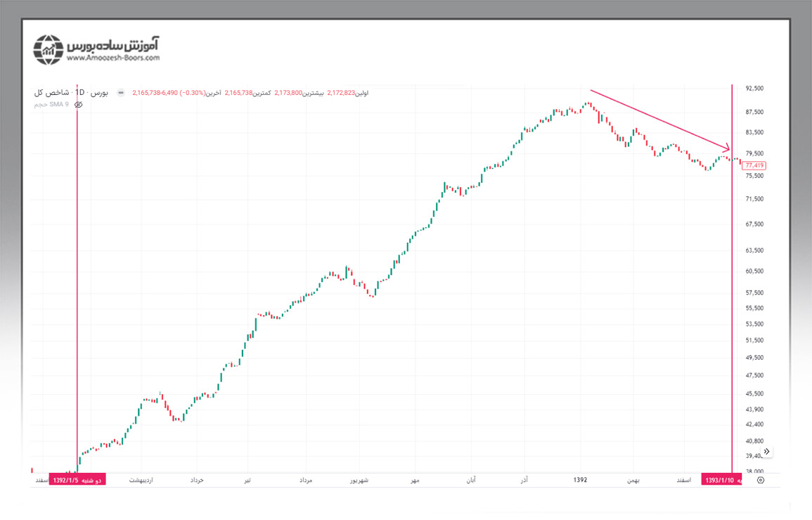Click the مهر month label on time axis
This screenshot has width=812, height=520.
pos(415,480)
